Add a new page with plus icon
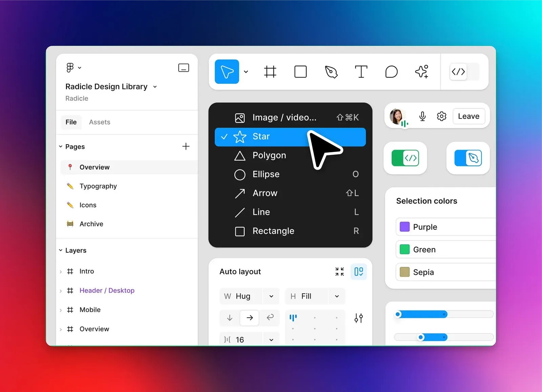The image size is (542, 392). [x=186, y=147]
